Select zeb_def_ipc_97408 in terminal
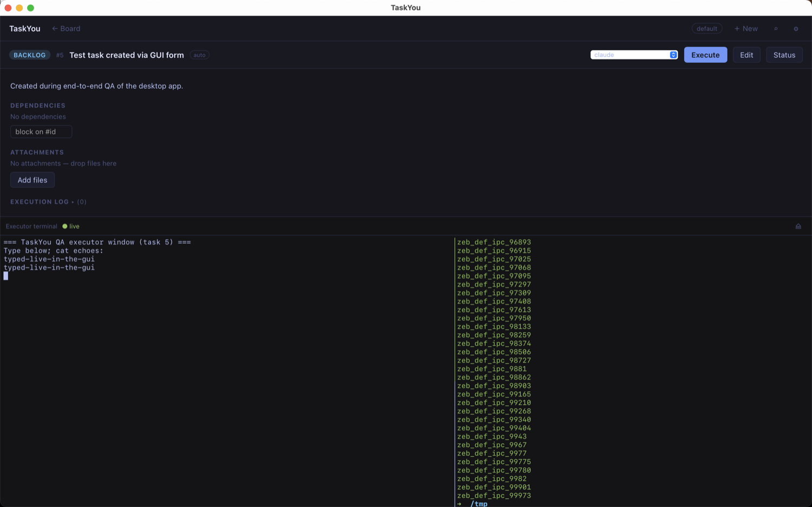Screen dimensions: 812x507 coord(494,301)
